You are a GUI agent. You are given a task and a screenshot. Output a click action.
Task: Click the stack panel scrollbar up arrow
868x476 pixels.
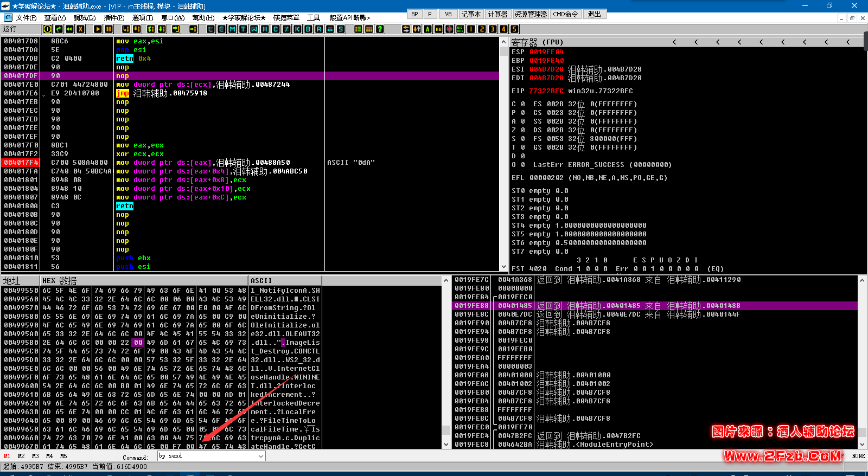(x=862, y=280)
